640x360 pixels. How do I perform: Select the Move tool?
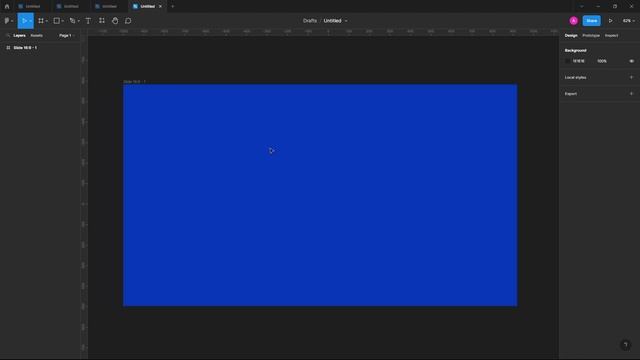[24, 21]
